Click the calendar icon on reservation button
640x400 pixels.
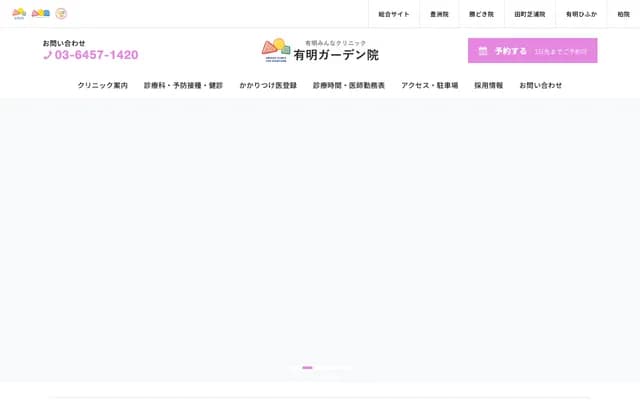point(483,51)
